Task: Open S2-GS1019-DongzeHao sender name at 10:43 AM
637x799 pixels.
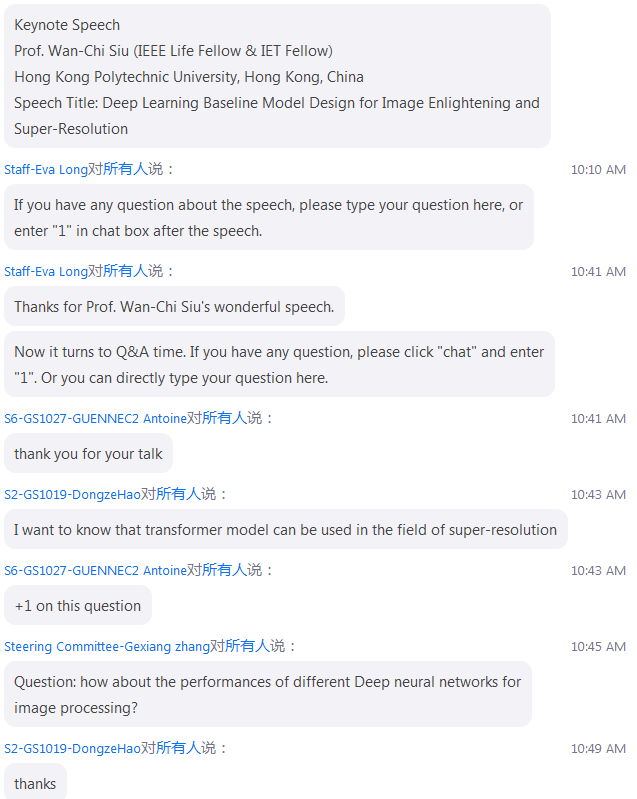Action: point(72,494)
